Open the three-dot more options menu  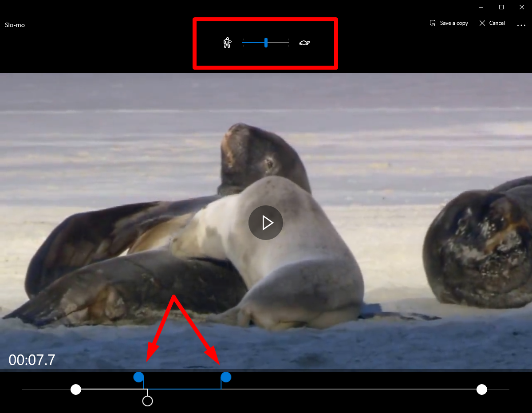pyautogui.click(x=521, y=25)
